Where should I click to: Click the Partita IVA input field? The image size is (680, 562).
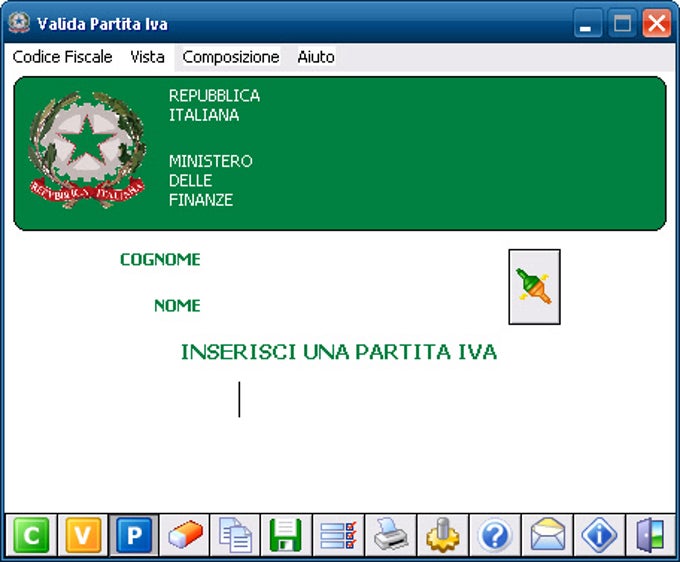pos(338,399)
